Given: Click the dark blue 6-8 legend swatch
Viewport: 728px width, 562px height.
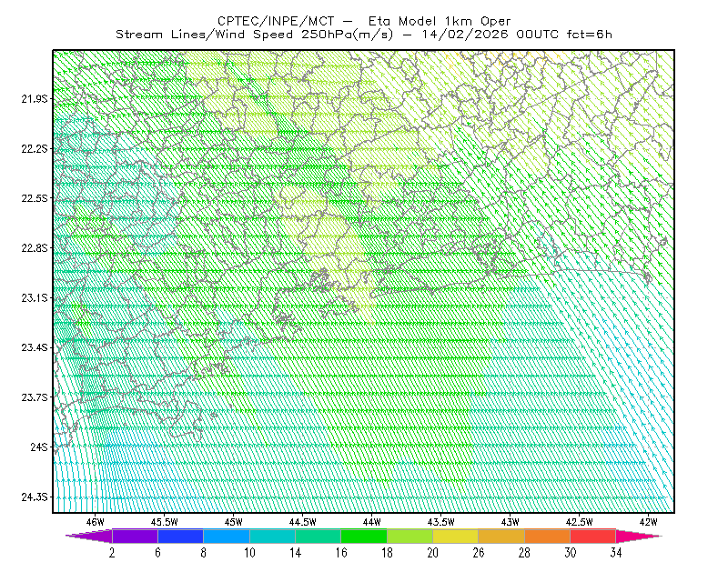Looking at the screenshot, I should pos(180,536).
